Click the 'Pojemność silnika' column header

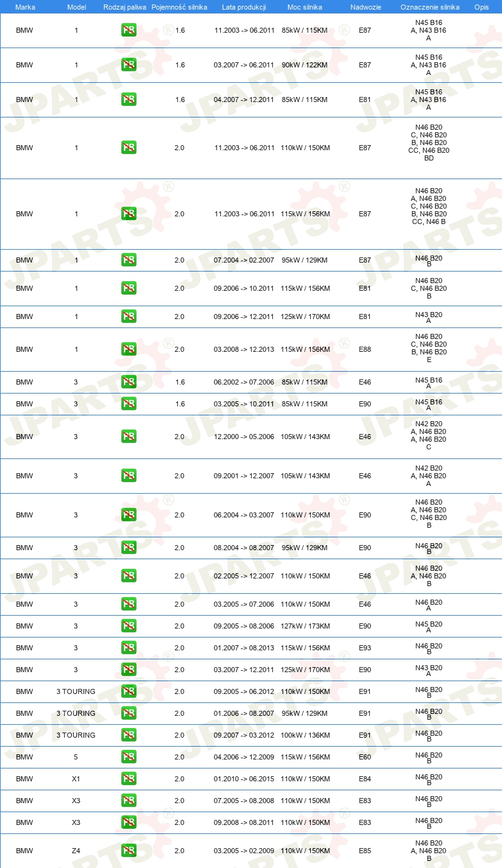(x=179, y=6)
